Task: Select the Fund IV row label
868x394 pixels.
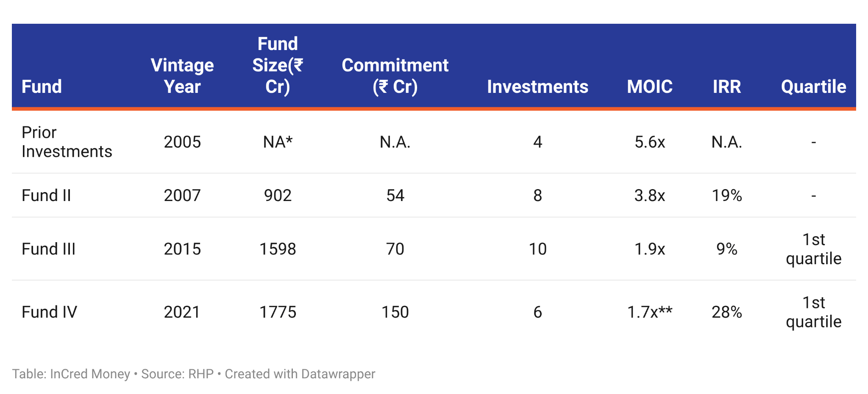Action: pos(49,312)
